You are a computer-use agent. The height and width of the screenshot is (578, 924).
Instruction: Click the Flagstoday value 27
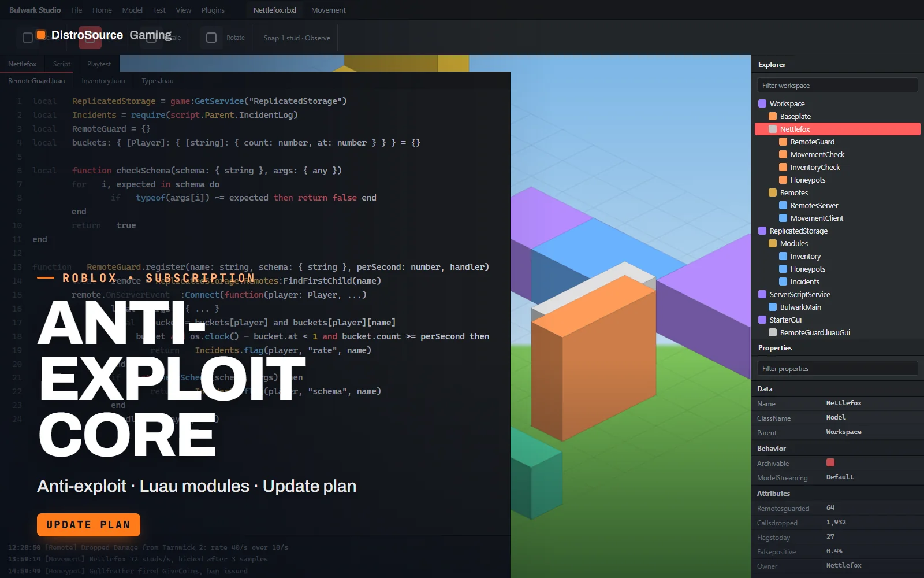pos(830,536)
